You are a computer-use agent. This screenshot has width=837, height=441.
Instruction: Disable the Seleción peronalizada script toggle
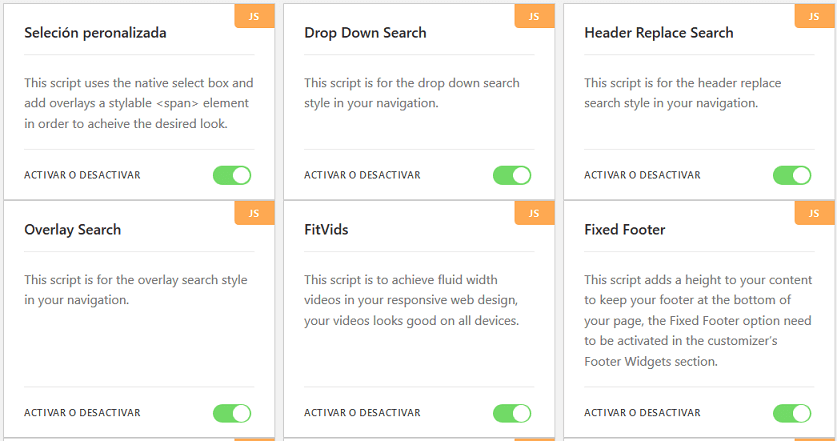(232, 175)
